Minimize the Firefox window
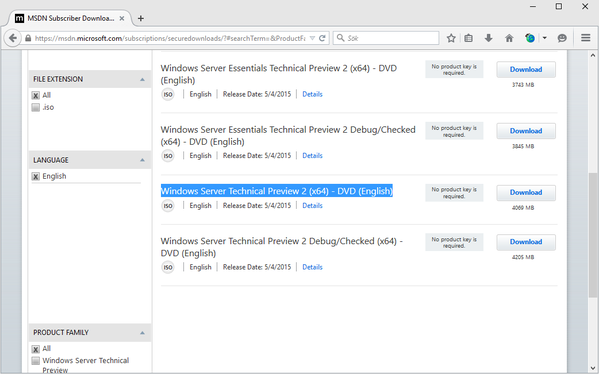 tap(533, 6)
